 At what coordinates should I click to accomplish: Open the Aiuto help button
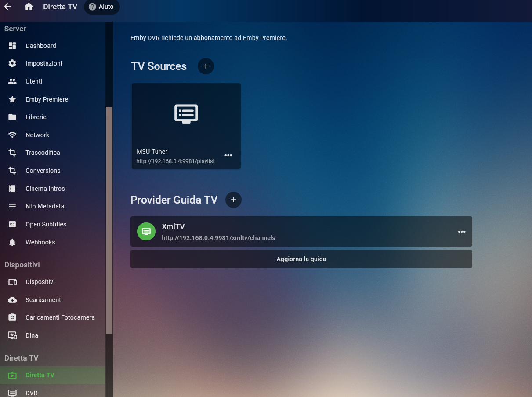click(101, 7)
